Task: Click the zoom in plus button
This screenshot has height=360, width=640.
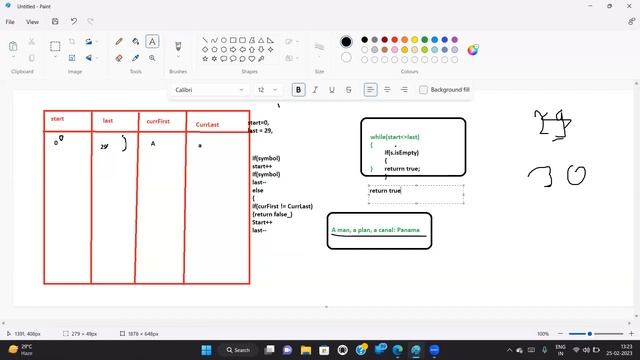Action: [x=631, y=334]
